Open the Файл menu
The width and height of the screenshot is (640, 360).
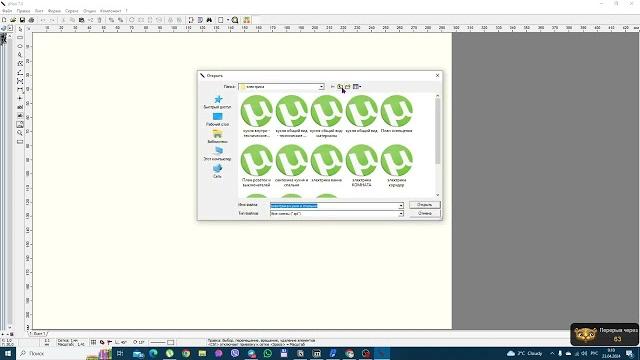[x=7, y=11]
